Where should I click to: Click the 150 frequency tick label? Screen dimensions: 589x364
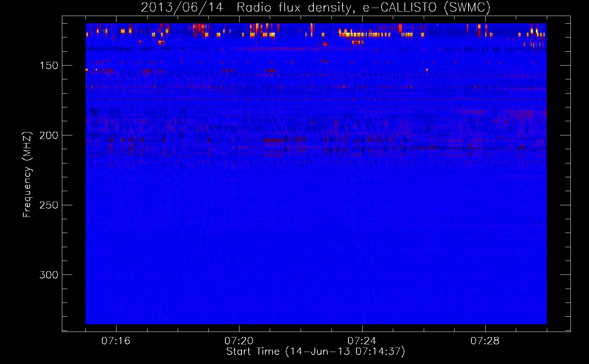(49, 66)
